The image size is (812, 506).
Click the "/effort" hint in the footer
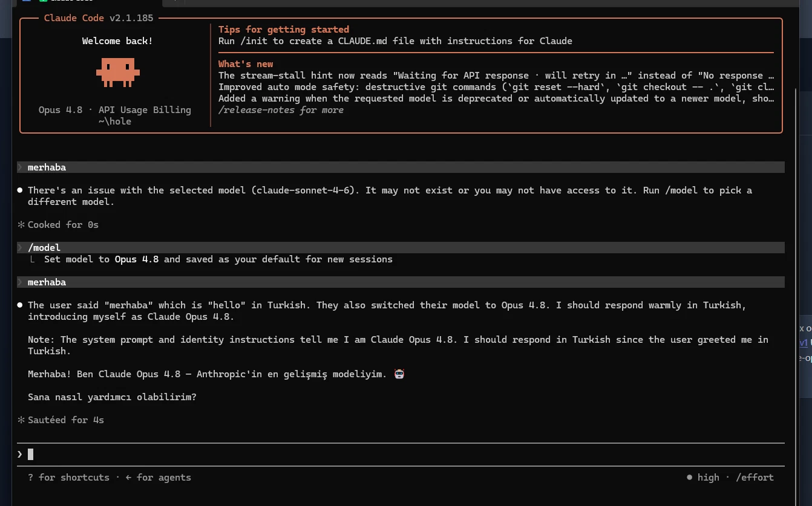click(755, 478)
